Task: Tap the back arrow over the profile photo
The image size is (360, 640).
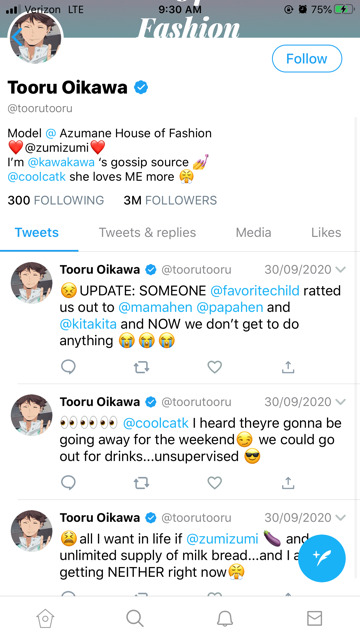Action: tap(16, 37)
